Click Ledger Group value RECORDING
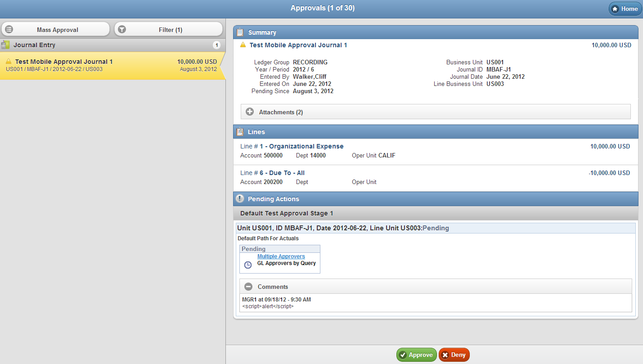The image size is (643, 364). click(x=310, y=62)
